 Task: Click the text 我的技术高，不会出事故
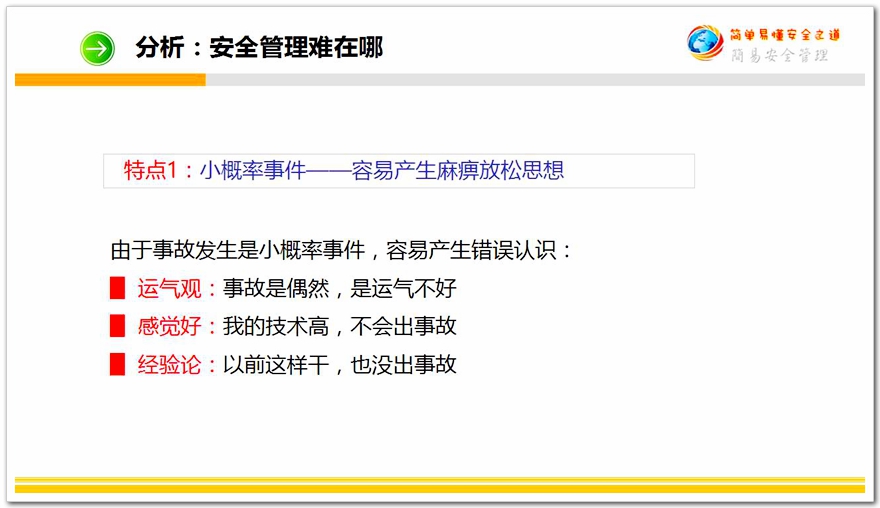coord(340,326)
